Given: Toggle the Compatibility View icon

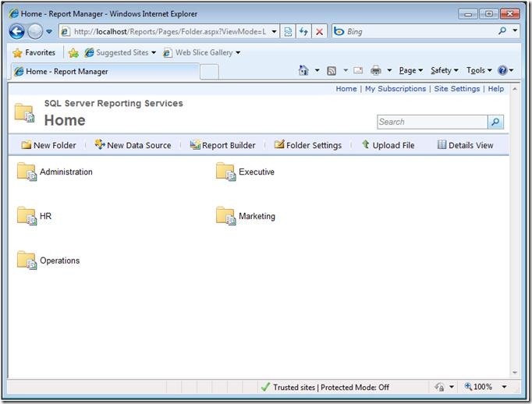Looking at the screenshot, I should (x=288, y=31).
